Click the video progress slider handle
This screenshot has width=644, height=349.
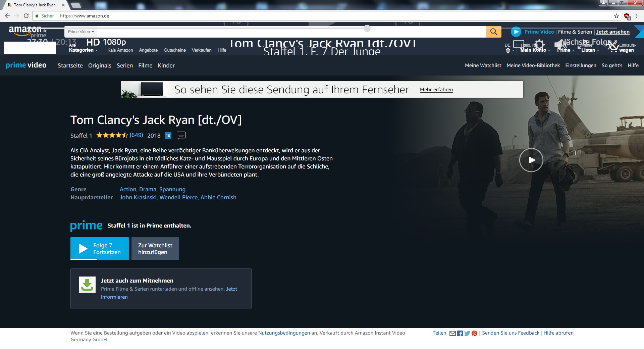(367, 28)
